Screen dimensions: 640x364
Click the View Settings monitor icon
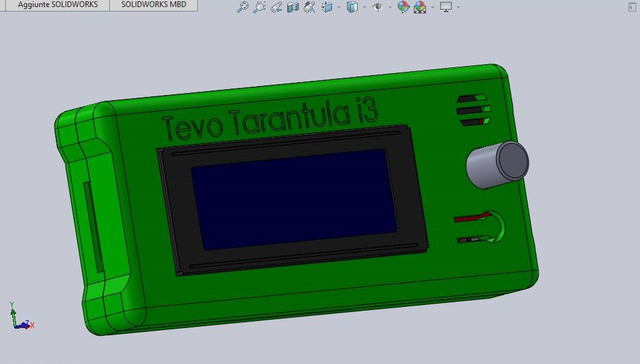pyautogui.click(x=446, y=7)
